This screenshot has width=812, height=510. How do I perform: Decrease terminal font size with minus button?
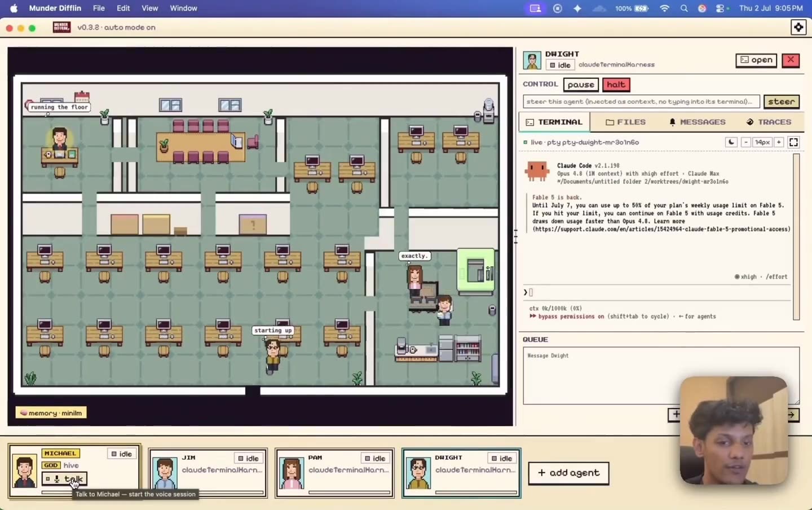[x=746, y=142]
